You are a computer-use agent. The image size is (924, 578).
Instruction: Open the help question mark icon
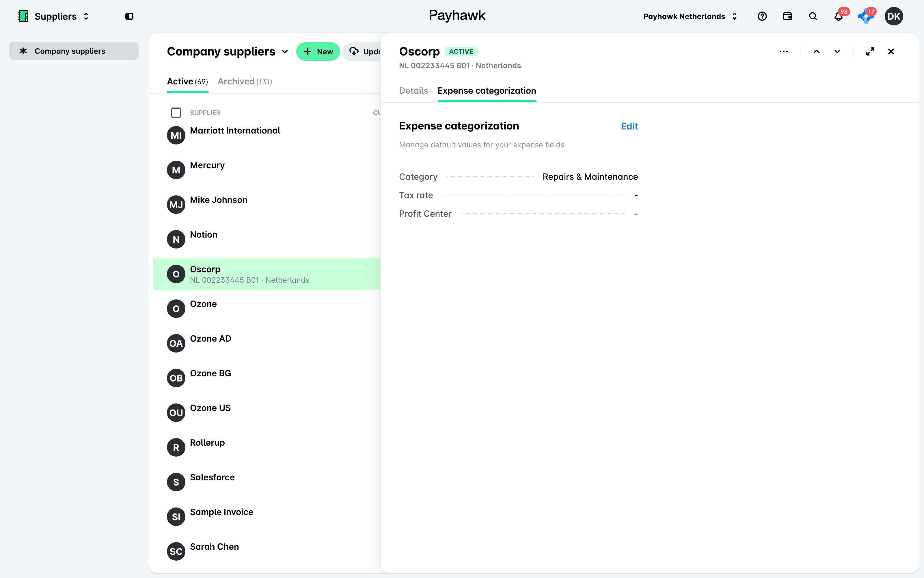click(762, 16)
